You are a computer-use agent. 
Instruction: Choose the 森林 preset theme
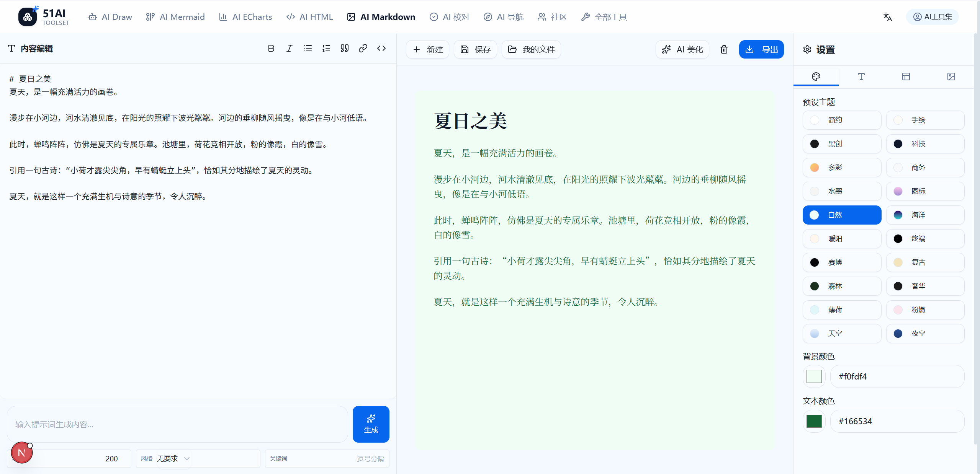[842, 286]
